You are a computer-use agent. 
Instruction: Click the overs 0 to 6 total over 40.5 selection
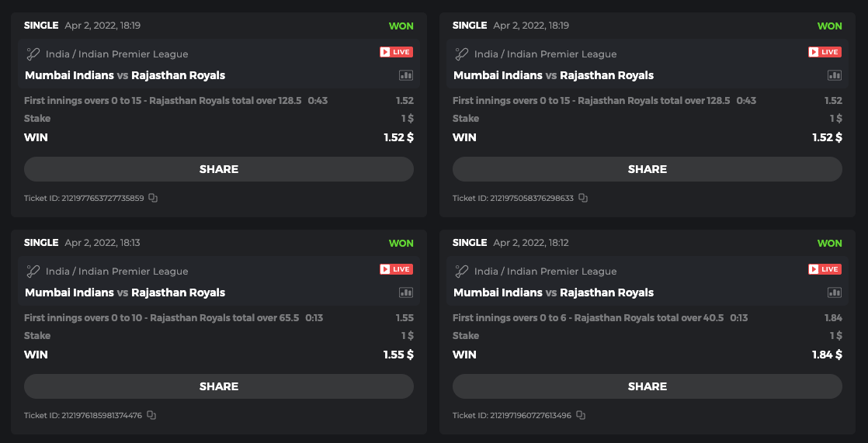pyautogui.click(x=589, y=318)
